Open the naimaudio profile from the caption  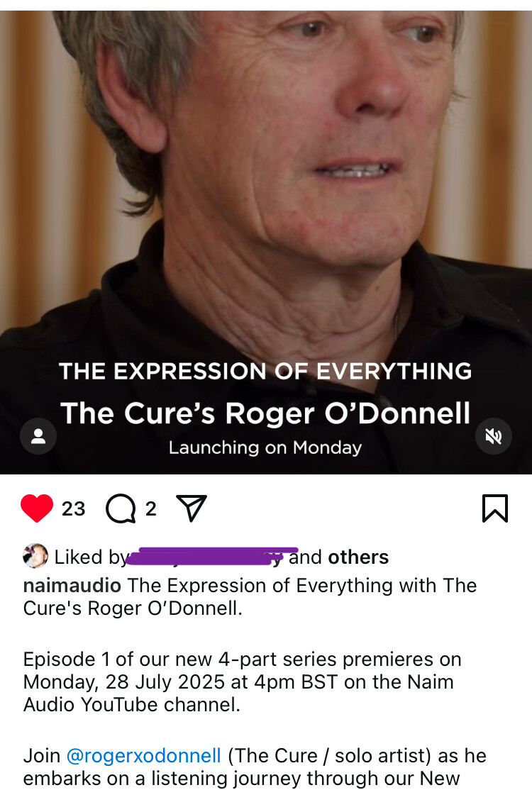[x=72, y=586]
